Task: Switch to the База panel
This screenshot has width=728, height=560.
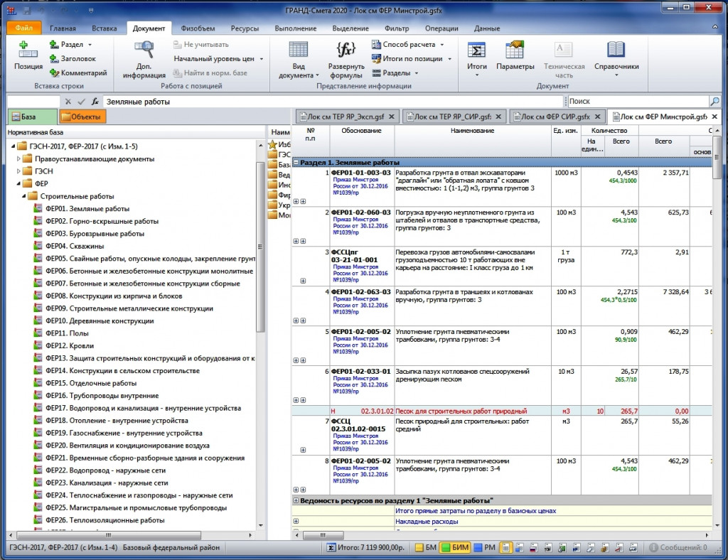Action: (x=31, y=117)
